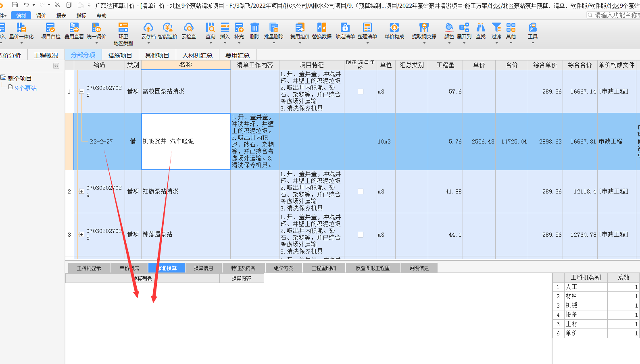Toggle lock-price checkbox for 红旗泵站清淤 row
The height and width of the screenshot is (364, 640).
(x=361, y=191)
